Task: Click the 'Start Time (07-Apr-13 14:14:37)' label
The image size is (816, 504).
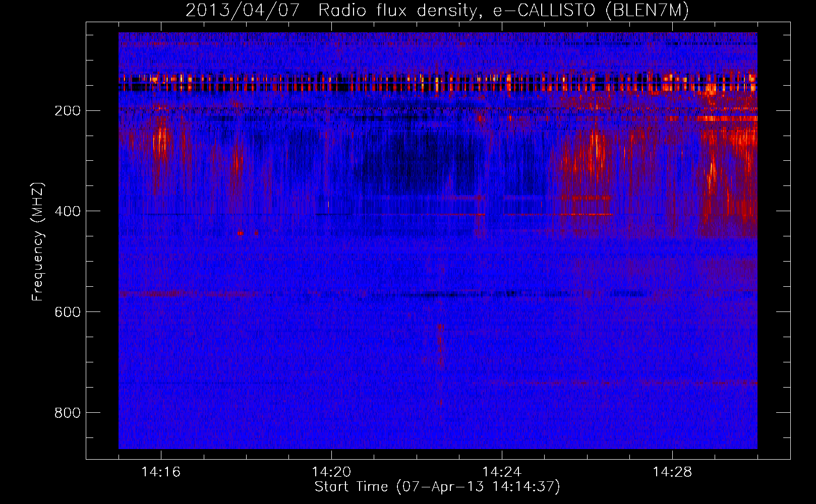Action: pos(437,487)
